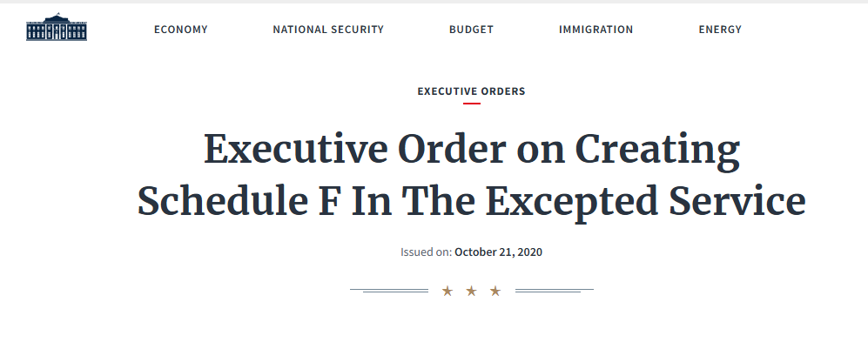Go to the National Security section
The width and height of the screenshot is (868, 349).
(x=328, y=30)
